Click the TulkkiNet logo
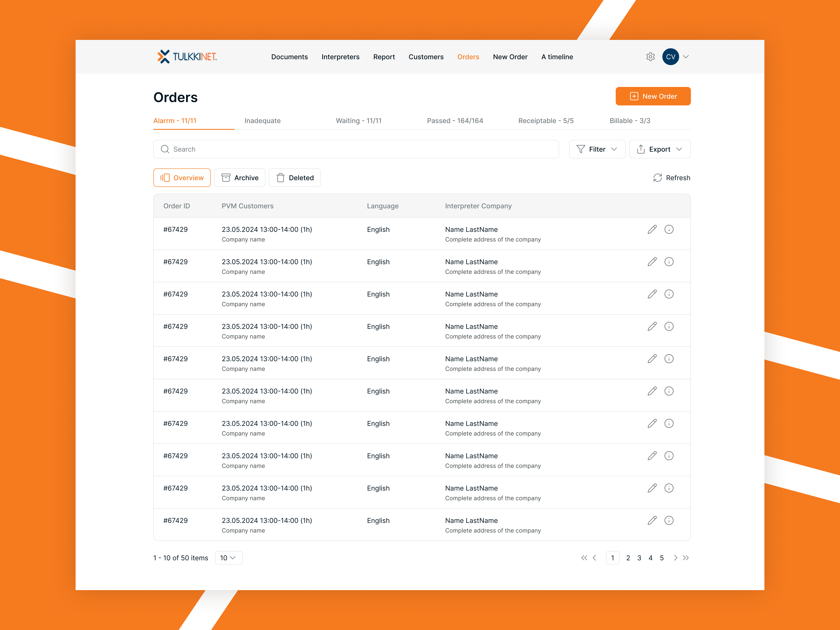Viewport: 840px width, 630px height. point(186,56)
